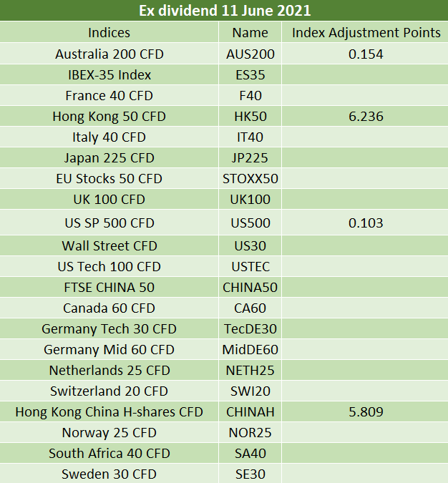Click the US500 adjustment value 0.103
The width and height of the screenshot is (448, 483).
click(x=366, y=223)
